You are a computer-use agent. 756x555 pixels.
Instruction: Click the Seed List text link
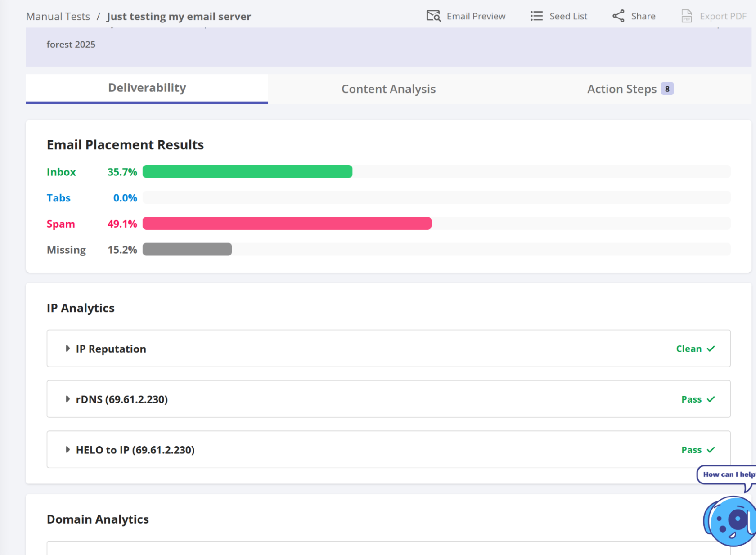click(568, 16)
